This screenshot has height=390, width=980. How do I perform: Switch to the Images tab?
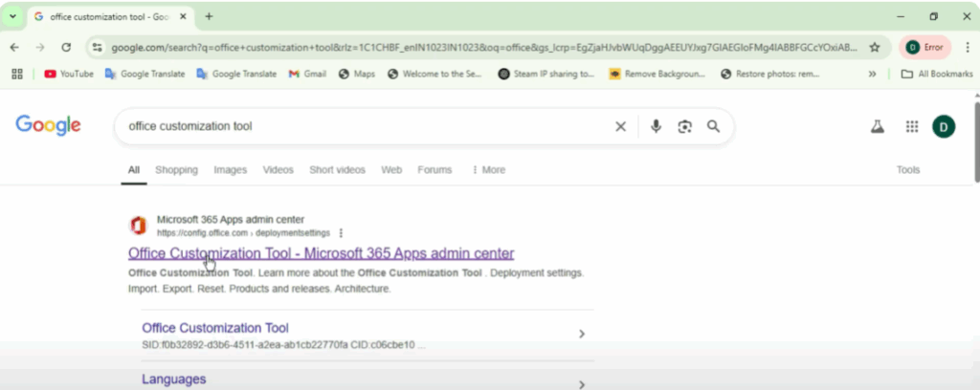(x=230, y=170)
